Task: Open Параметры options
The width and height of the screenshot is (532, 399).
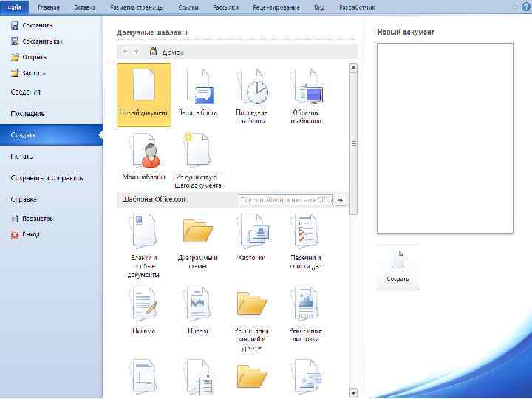Action: [33, 219]
